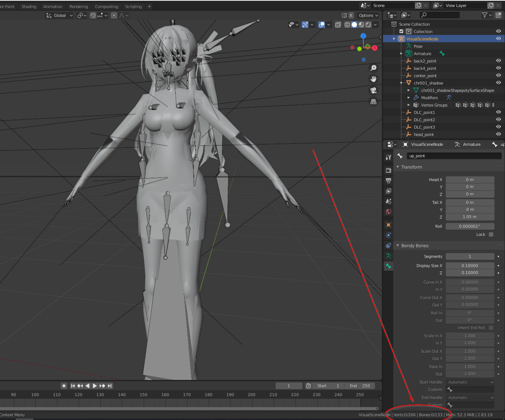Switch to wireframe viewport shading
Viewport: 505px width, 420px height.
click(347, 24)
